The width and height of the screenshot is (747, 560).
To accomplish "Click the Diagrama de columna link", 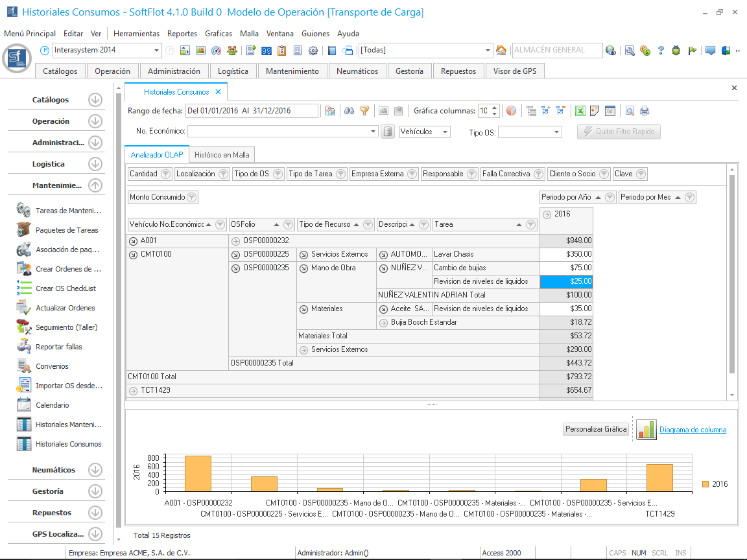I will point(693,430).
